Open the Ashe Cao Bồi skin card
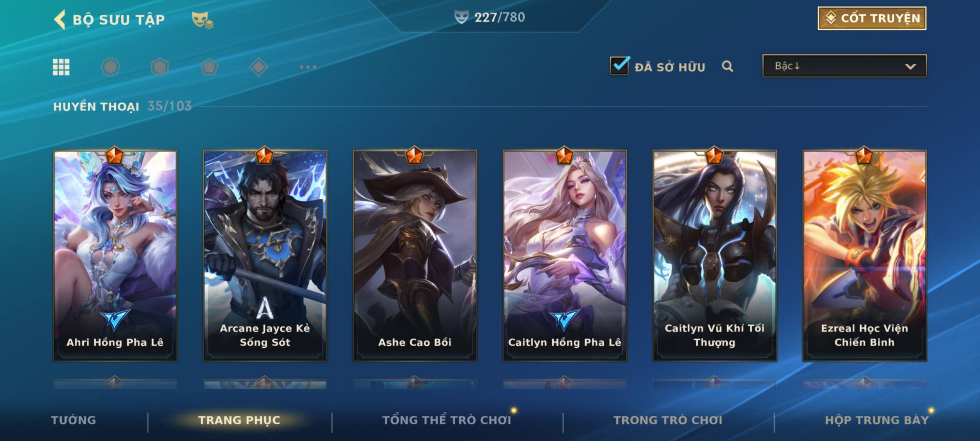The height and width of the screenshot is (441, 980). (415, 256)
